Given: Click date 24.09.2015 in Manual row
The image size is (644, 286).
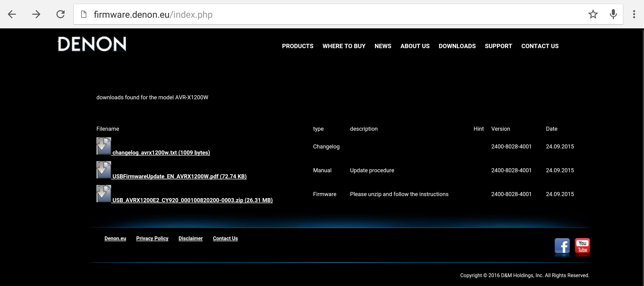Looking at the screenshot, I should 560,170.
